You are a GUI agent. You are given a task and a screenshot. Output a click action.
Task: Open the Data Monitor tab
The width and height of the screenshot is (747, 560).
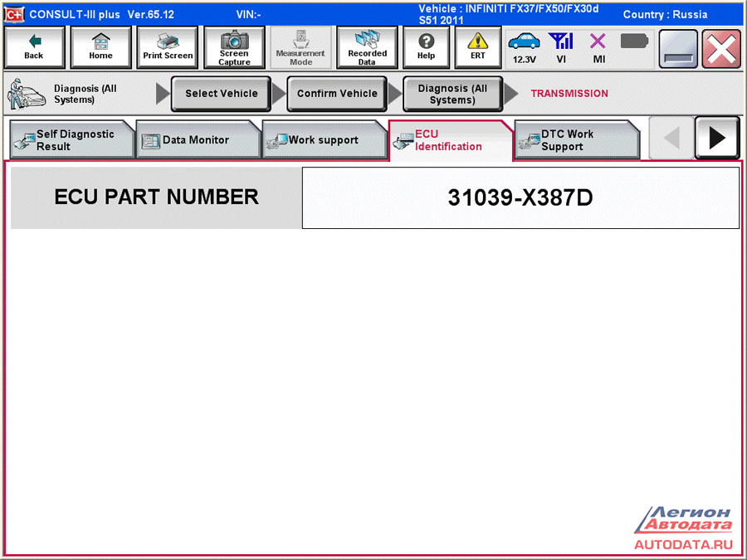tap(198, 140)
